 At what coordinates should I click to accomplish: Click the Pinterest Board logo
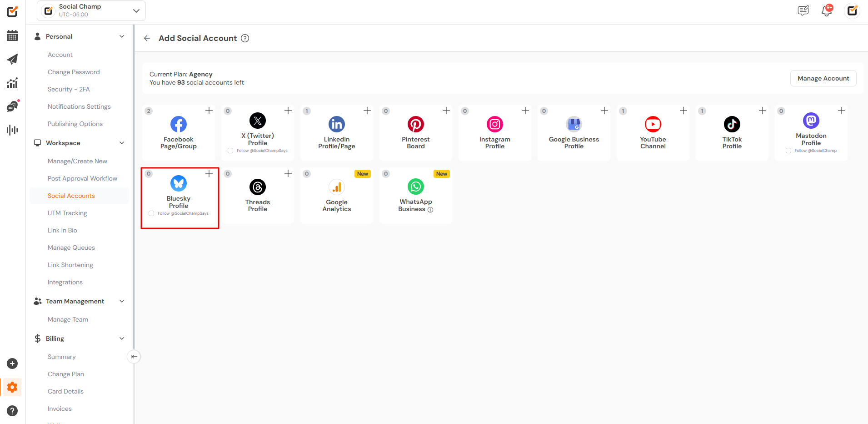pos(415,124)
